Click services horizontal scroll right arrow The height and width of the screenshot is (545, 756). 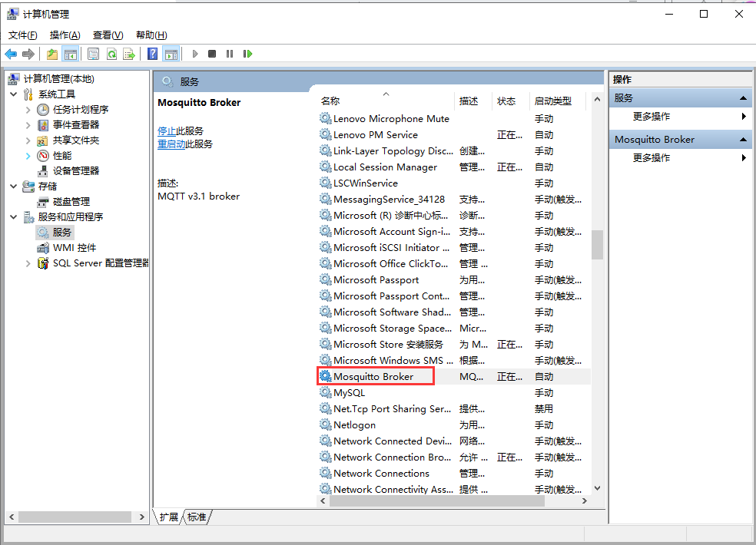[x=585, y=501]
